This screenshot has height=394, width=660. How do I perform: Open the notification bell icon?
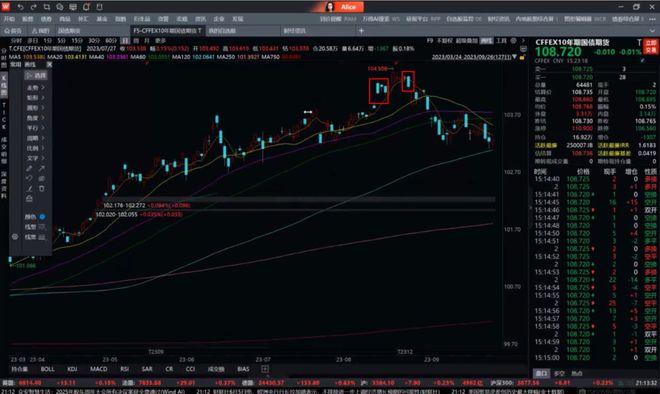pos(86,7)
